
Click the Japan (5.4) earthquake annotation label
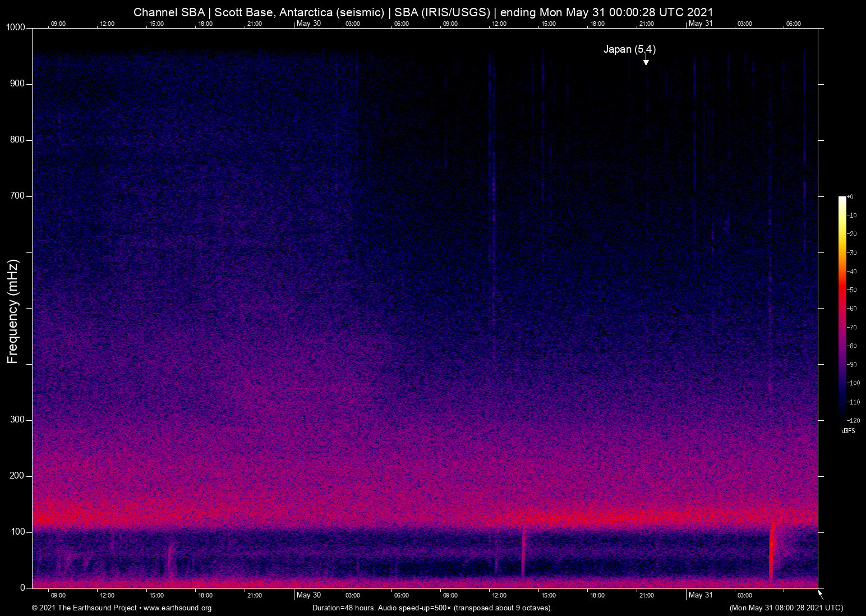pyautogui.click(x=629, y=49)
